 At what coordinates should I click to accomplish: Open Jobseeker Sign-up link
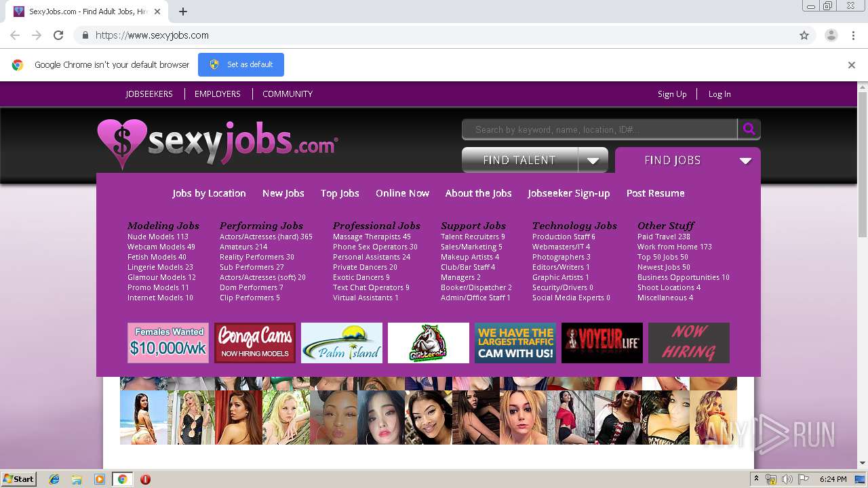pyautogui.click(x=569, y=193)
